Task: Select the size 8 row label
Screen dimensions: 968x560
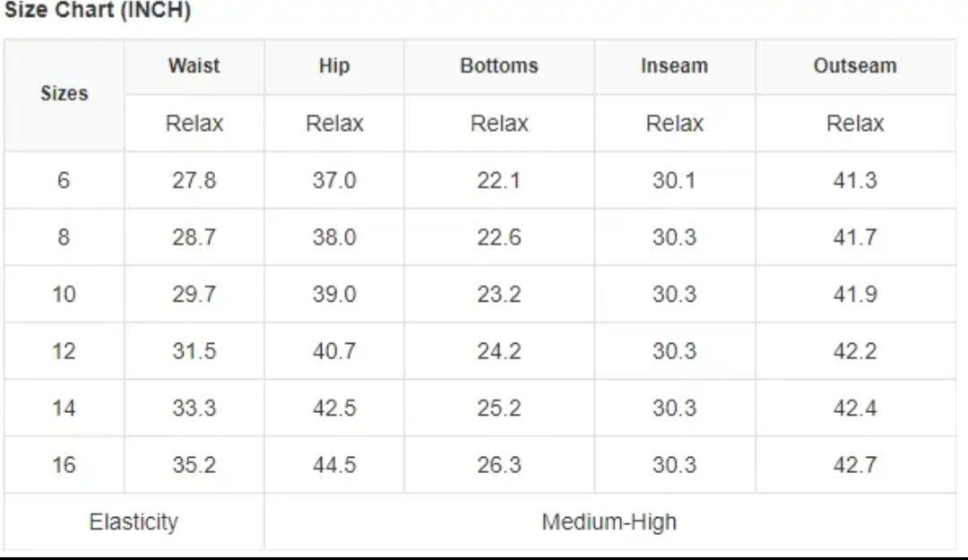Action: [64, 237]
